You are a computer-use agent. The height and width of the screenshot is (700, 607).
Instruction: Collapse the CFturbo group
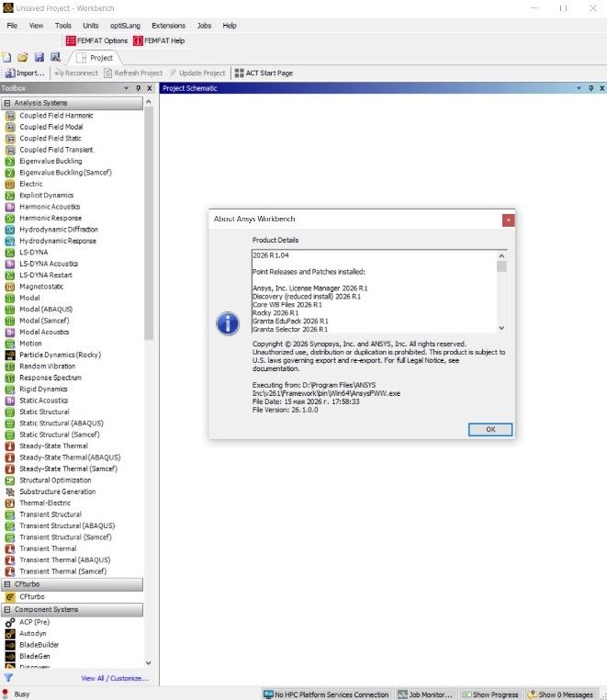click(7, 584)
